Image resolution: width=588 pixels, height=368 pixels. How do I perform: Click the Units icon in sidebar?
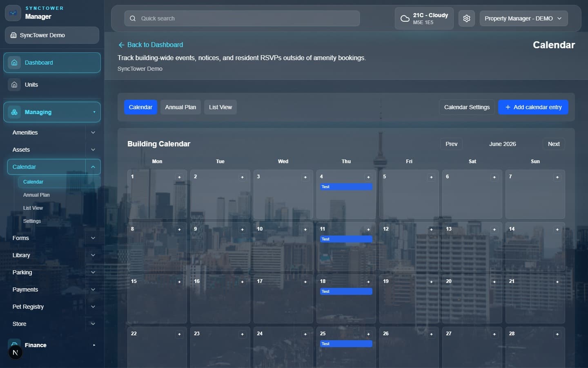point(14,85)
